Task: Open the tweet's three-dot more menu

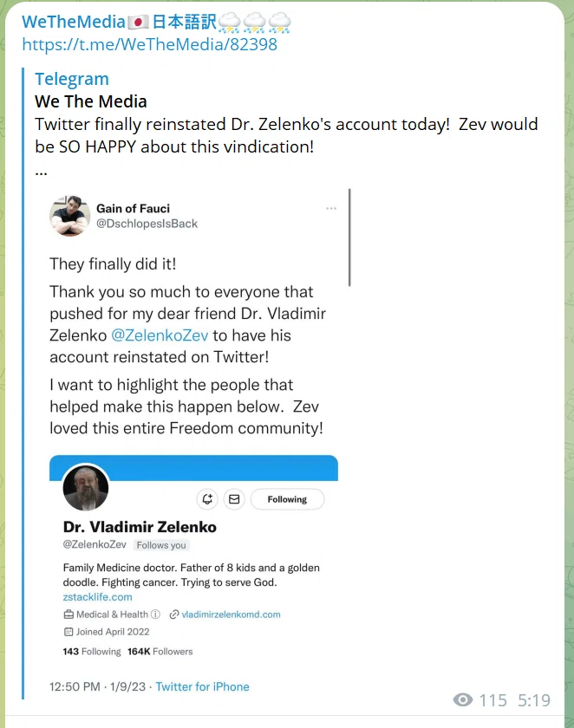Action: tap(331, 208)
